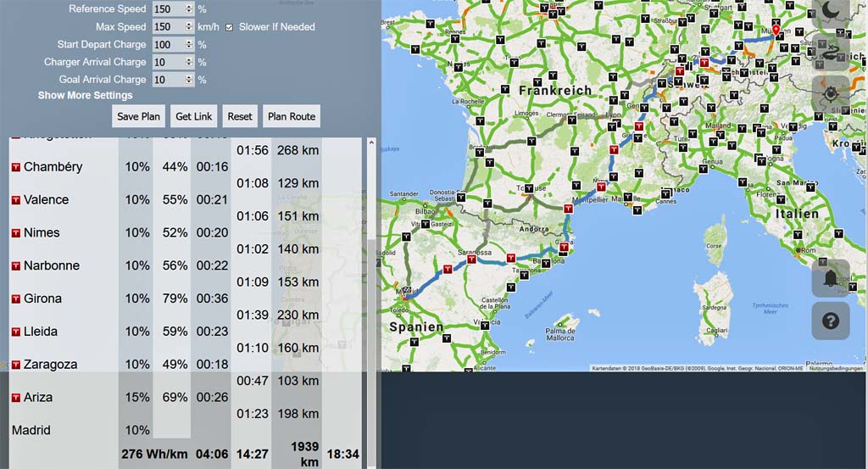Click Get Link button
The height and width of the screenshot is (469, 868).
pos(193,117)
